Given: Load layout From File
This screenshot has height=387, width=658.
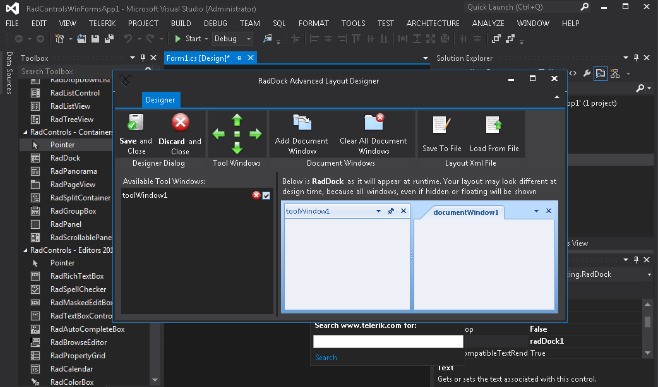Looking at the screenshot, I should [x=494, y=134].
